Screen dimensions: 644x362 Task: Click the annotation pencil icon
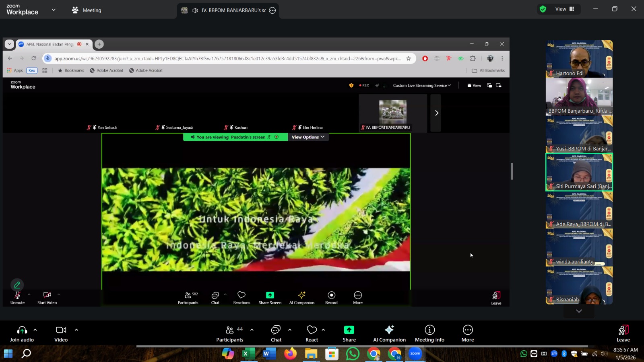17,285
